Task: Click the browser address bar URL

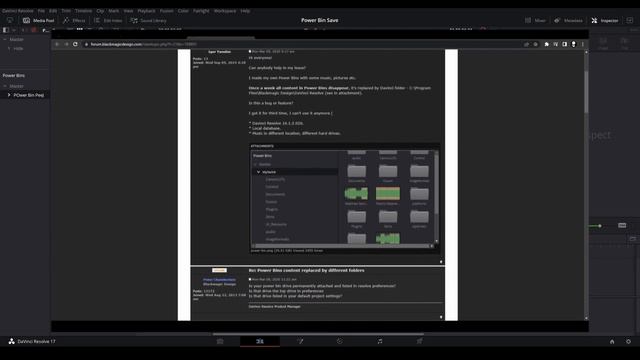Action: click(x=143, y=44)
